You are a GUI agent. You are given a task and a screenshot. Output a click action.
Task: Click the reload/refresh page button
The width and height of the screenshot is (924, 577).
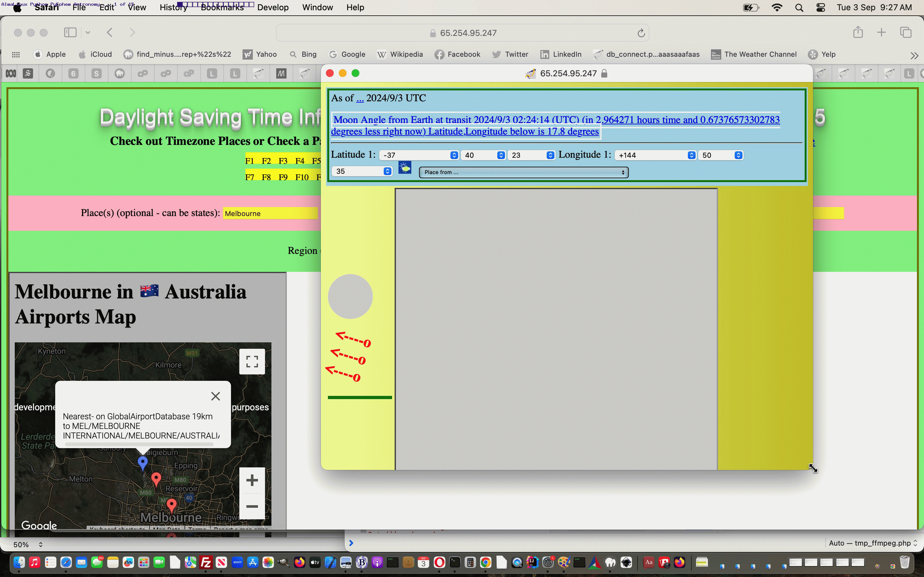coord(641,33)
